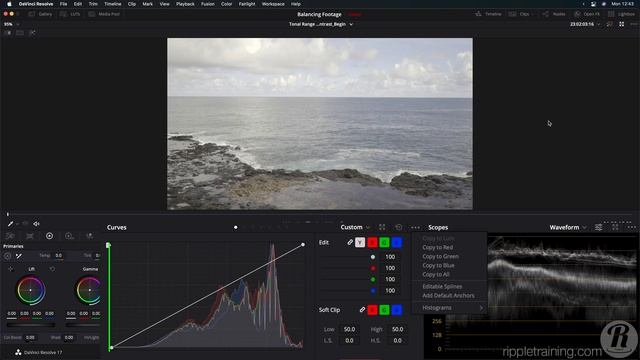Viewport: 640px width, 360px height.
Task: Choose Copy to Green menu item
Action: [440, 256]
